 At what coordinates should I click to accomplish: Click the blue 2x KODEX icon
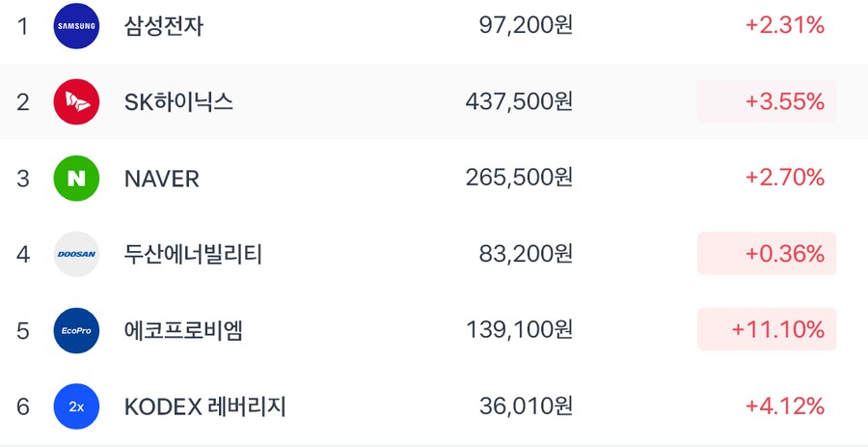click(77, 406)
